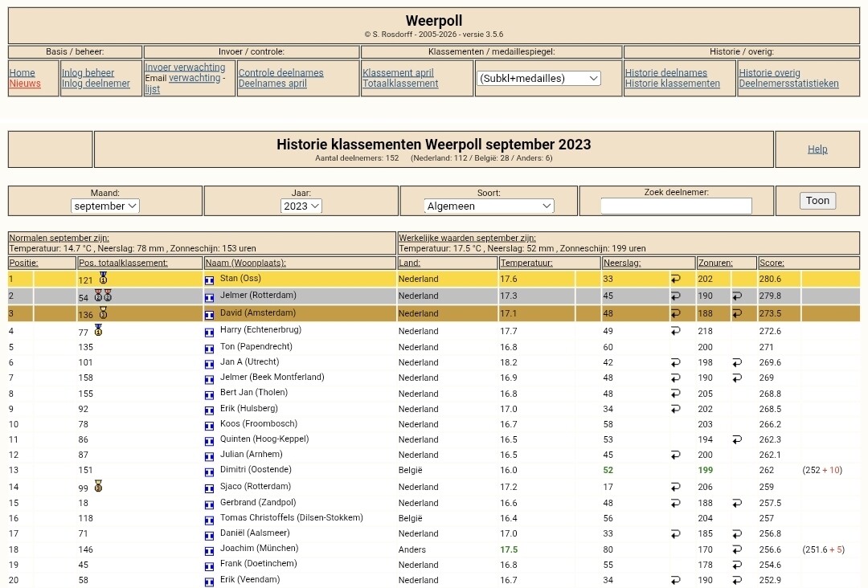Viewport: 868px width, 588px height.
Task: Open the Nieuws menu link
Action: click(25, 84)
